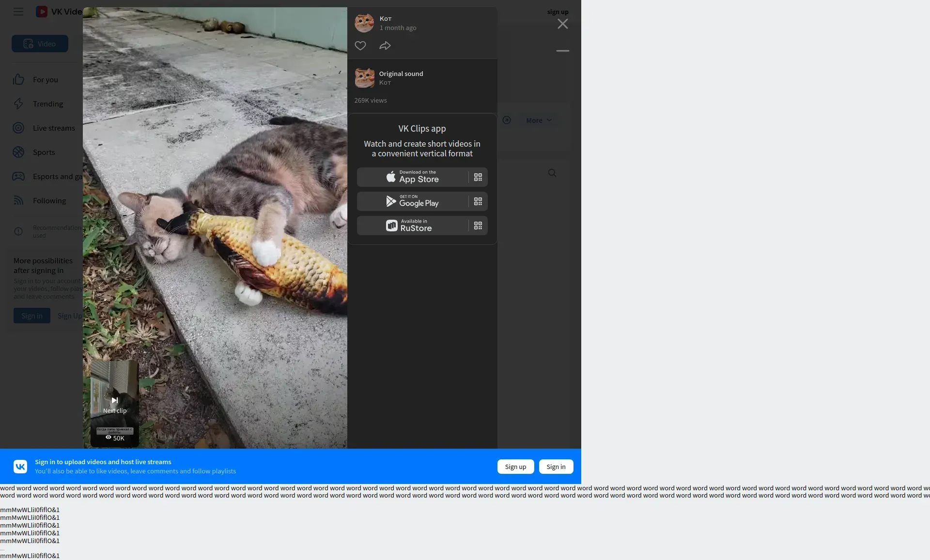Like the clip with the heart icon
The width and height of the screenshot is (930, 560).
[360, 46]
